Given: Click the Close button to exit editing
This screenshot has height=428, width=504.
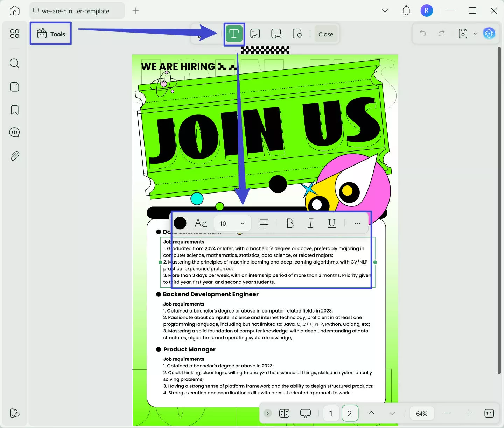Looking at the screenshot, I should click(325, 34).
